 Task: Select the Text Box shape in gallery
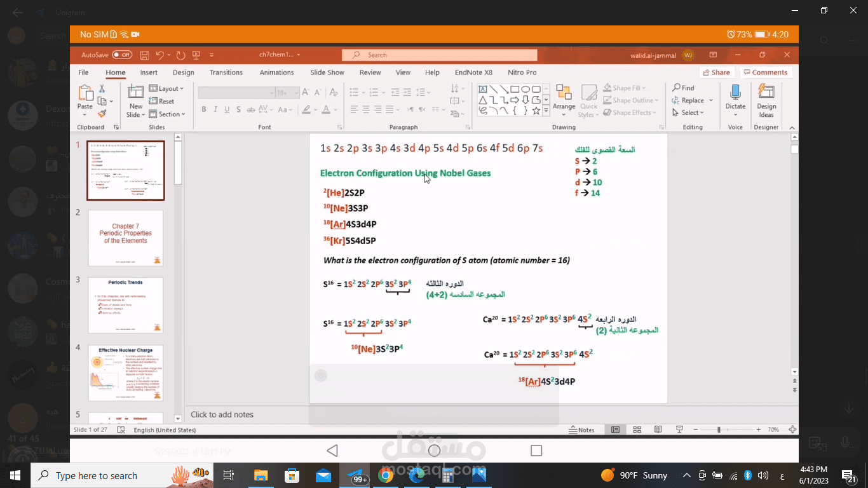tap(483, 89)
